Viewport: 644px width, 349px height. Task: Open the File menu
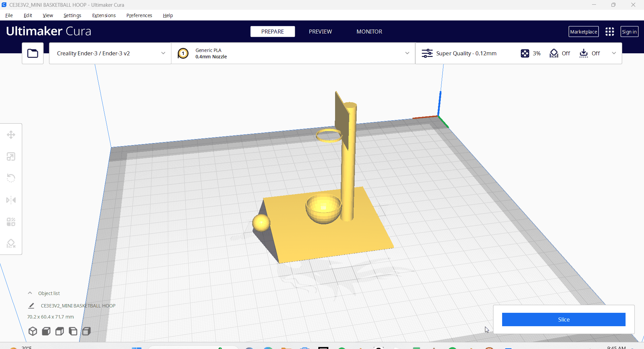pos(9,15)
